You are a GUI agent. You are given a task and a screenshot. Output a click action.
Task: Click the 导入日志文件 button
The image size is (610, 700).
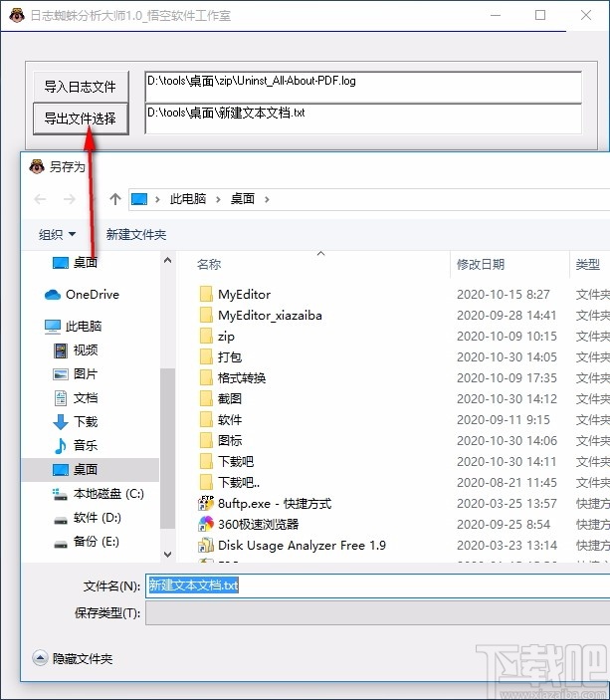coord(81,87)
